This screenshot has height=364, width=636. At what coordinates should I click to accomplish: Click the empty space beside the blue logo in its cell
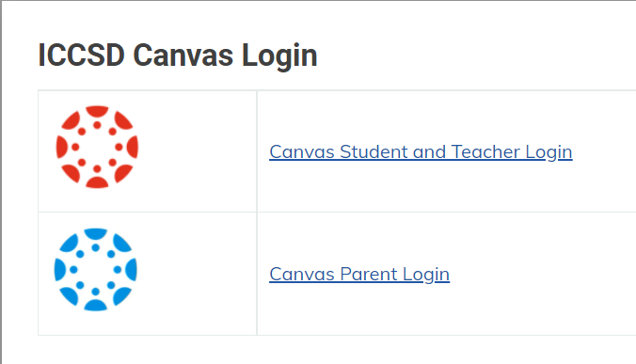(x=197, y=274)
